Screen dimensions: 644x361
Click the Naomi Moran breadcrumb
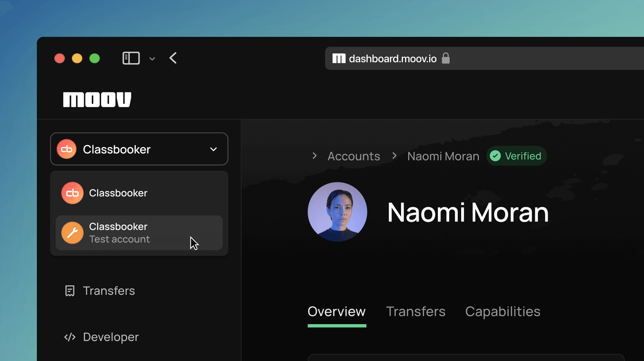coord(444,156)
